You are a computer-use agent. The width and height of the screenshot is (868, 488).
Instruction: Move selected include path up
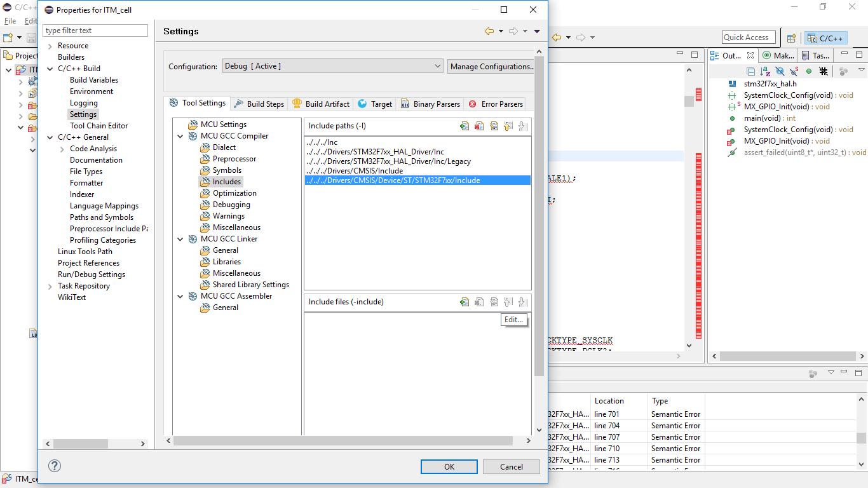tap(508, 126)
